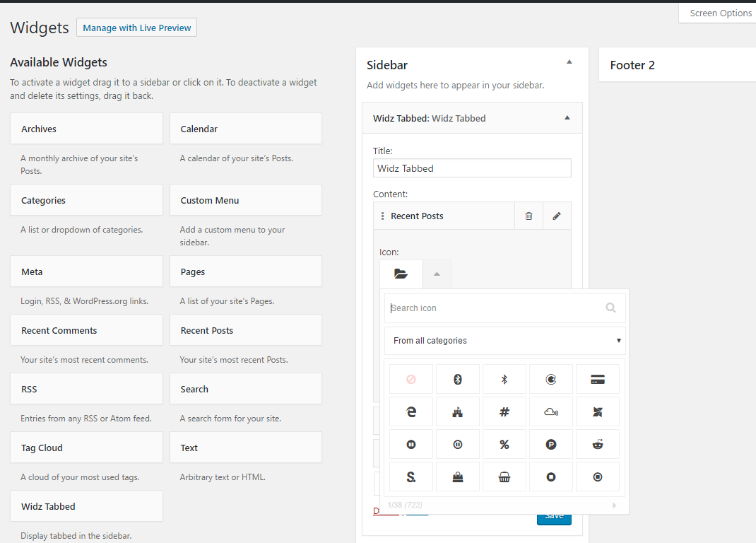Open the 'From all categories' dropdown

(x=504, y=341)
